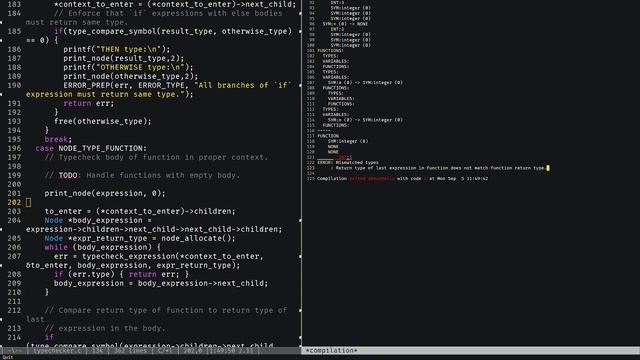Click 'to_enter = (*context_to_enter)->children;' line

(140, 211)
